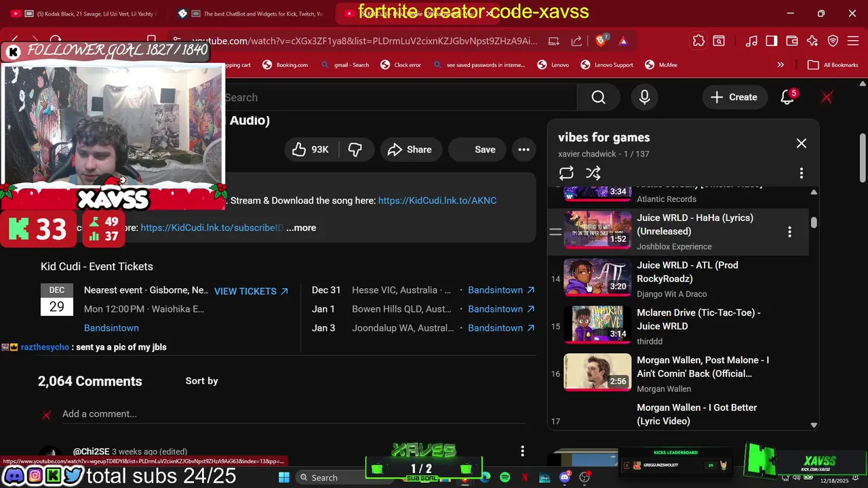Screen dimensions: 868x488
Task: Open options for @Chi2SE comment
Action: [522, 451]
